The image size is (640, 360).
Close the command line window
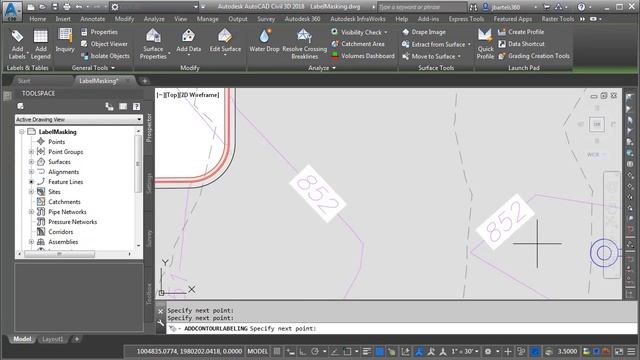pyautogui.click(x=160, y=311)
